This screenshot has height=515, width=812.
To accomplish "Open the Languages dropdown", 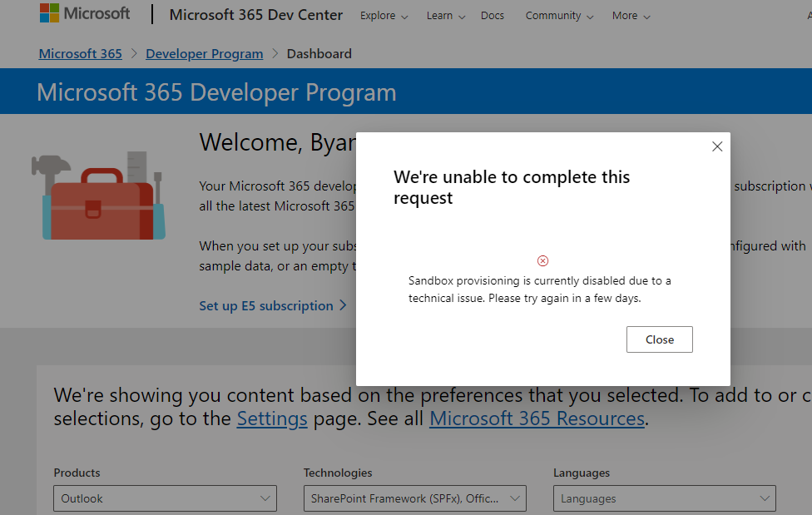I will point(664,498).
